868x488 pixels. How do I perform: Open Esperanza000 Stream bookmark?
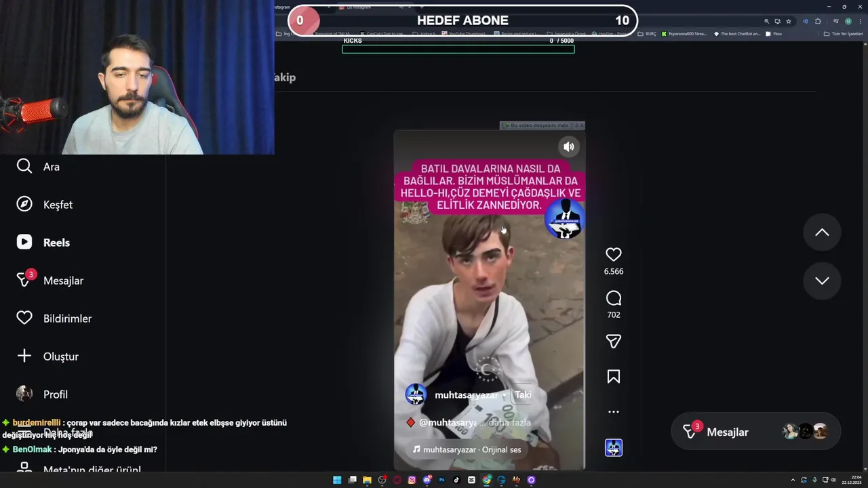(x=684, y=34)
